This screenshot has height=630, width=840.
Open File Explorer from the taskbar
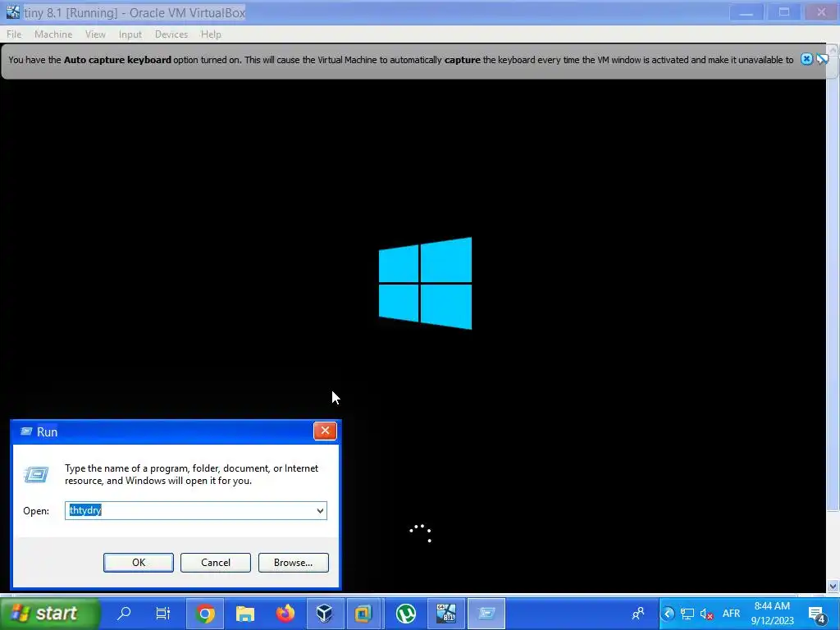click(x=244, y=613)
